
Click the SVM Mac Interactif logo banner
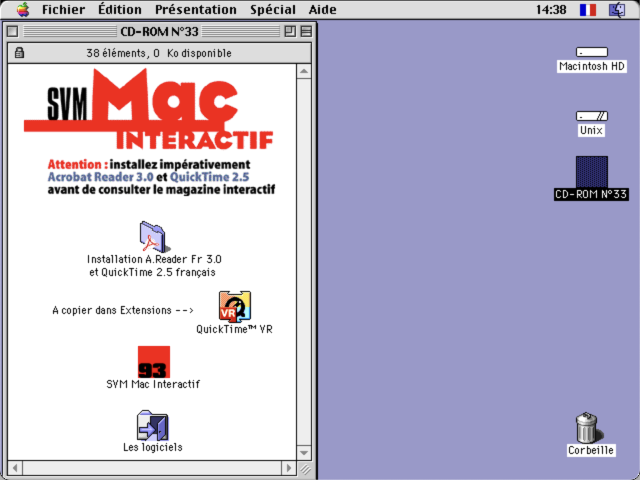149,109
